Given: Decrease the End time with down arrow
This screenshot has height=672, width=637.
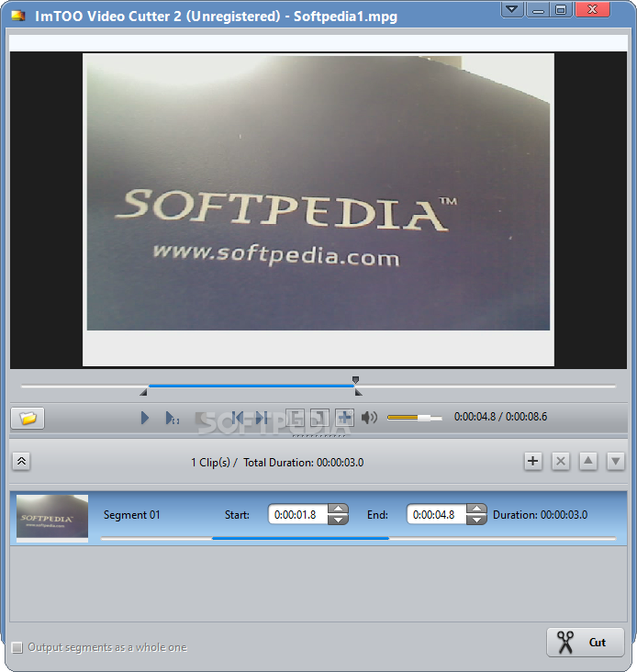Looking at the screenshot, I should pyautogui.click(x=476, y=520).
